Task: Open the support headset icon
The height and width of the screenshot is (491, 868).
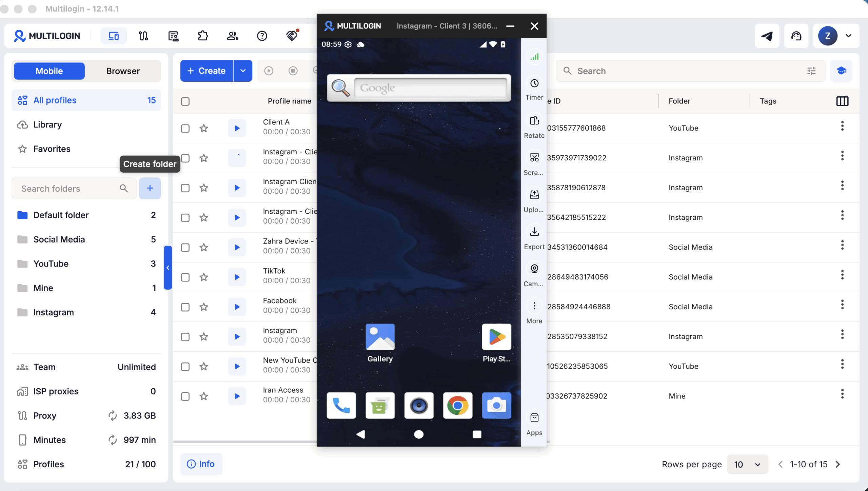Action: pos(796,36)
